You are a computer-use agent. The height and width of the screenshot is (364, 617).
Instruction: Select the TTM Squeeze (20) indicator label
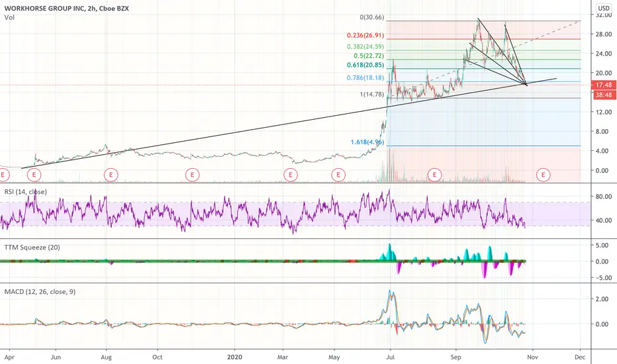pyautogui.click(x=32, y=248)
